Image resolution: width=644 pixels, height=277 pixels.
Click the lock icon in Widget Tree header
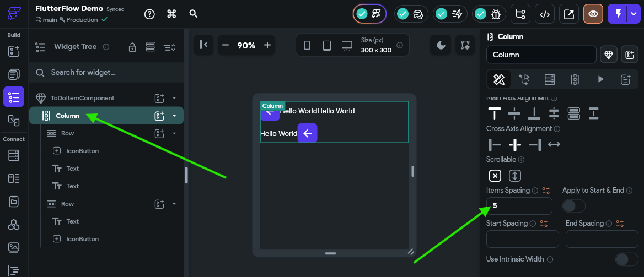point(132,47)
